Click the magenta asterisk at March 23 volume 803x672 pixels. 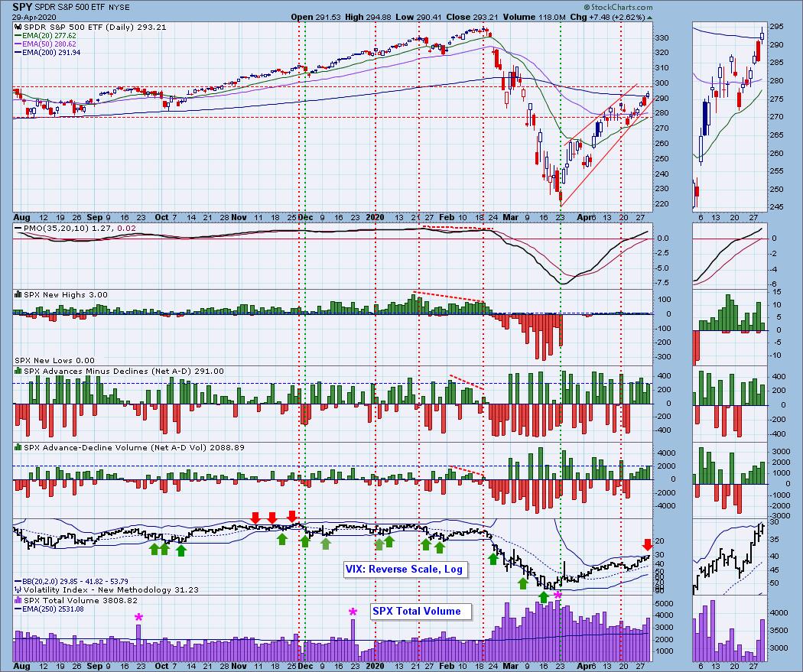coord(558,596)
